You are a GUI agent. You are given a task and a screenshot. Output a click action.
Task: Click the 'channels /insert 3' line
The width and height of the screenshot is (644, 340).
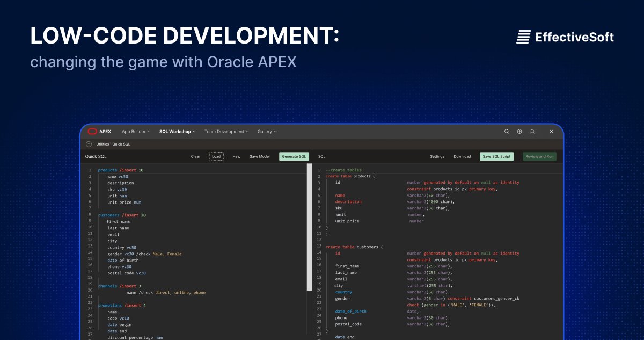coord(120,286)
